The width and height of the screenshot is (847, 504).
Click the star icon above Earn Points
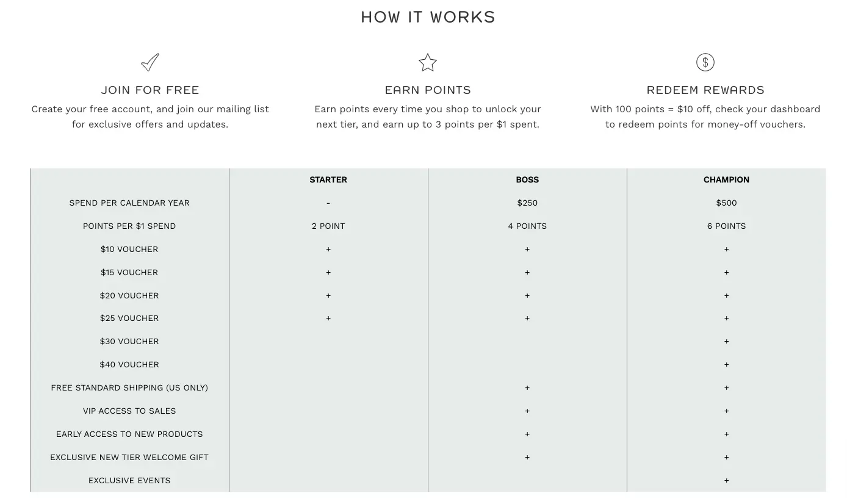428,62
